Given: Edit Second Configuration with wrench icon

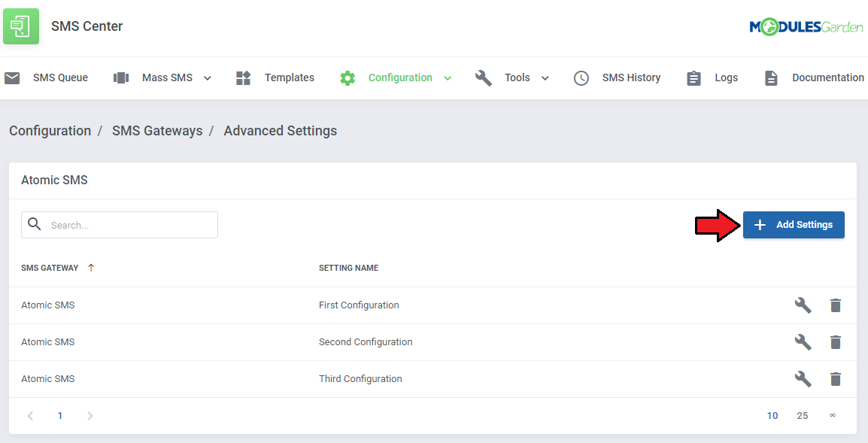Looking at the screenshot, I should (803, 342).
